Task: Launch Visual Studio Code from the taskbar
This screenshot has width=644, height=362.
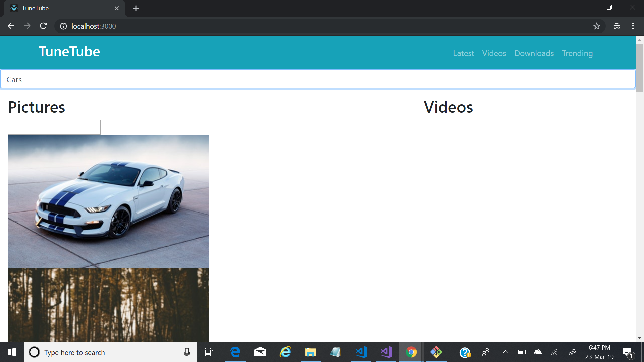Action: tap(361, 352)
